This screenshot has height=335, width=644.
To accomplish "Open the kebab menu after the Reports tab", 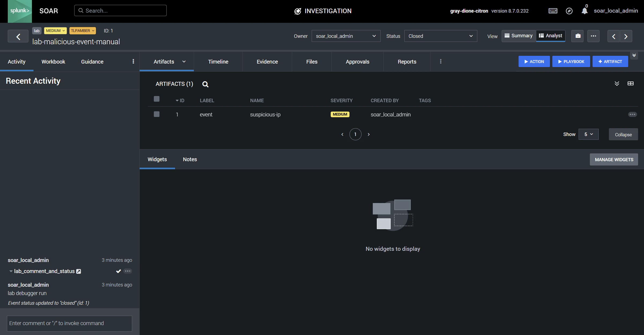I will [441, 61].
